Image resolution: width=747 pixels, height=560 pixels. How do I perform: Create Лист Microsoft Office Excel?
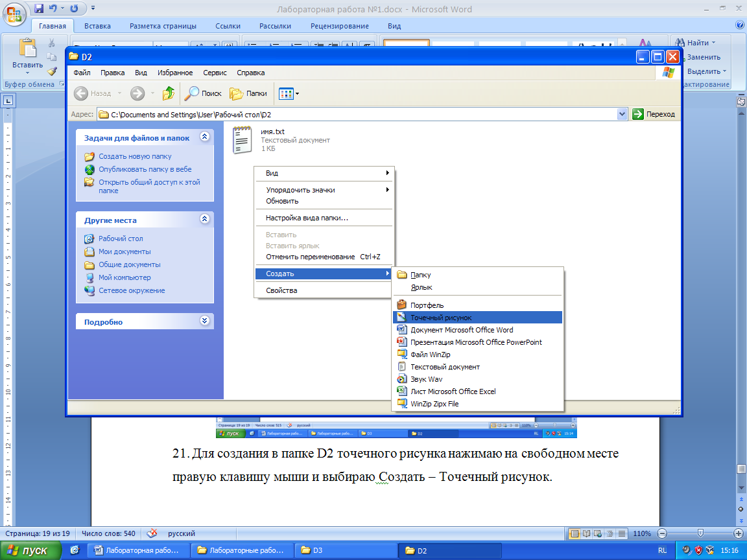click(x=477, y=391)
